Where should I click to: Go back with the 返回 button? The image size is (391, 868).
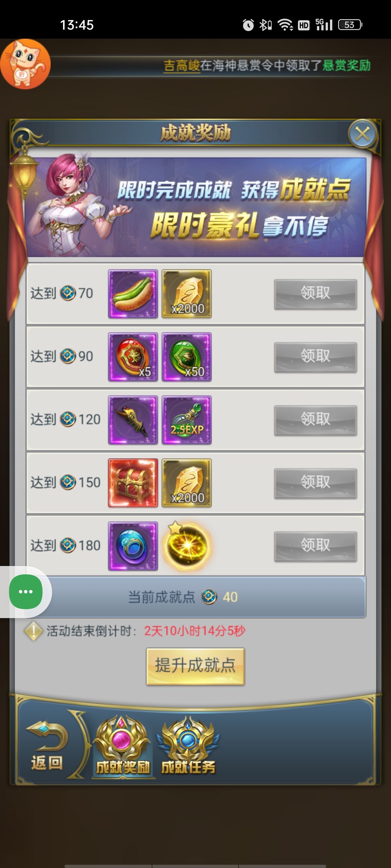[x=47, y=746]
